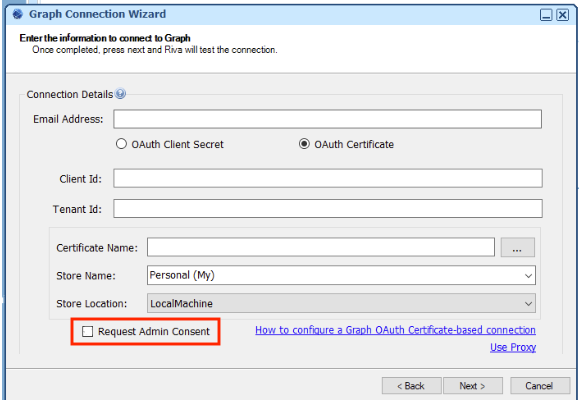Open the Graph OAuth Certificate-based connection guide
Image resolution: width=579 pixels, height=401 pixels.
(395, 330)
